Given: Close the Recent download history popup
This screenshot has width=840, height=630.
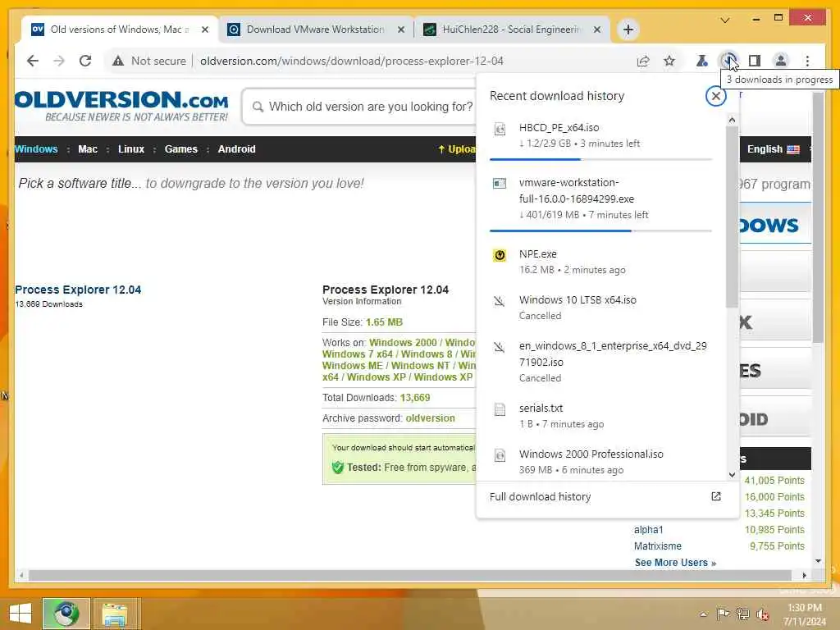Looking at the screenshot, I should coord(715,96).
